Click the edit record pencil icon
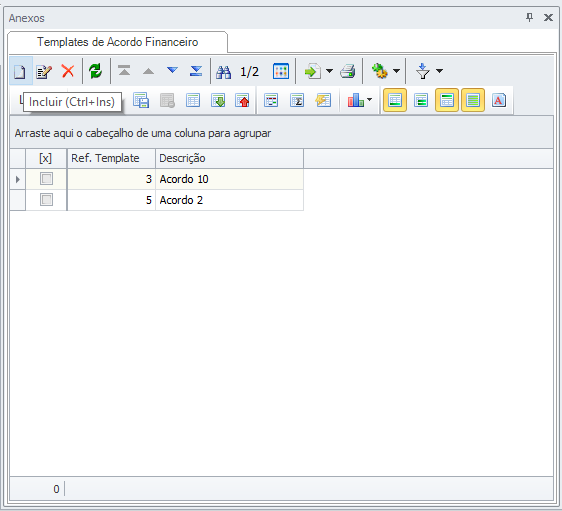Image resolution: width=562 pixels, height=511 pixels. tap(44, 71)
